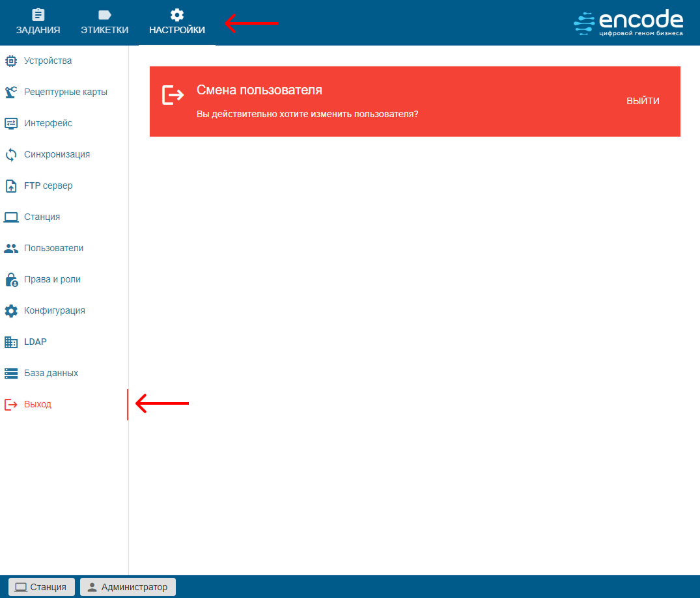Select the Настройки tab
The height and width of the screenshot is (598, 700).
pyautogui.click(x=176, y=23)
